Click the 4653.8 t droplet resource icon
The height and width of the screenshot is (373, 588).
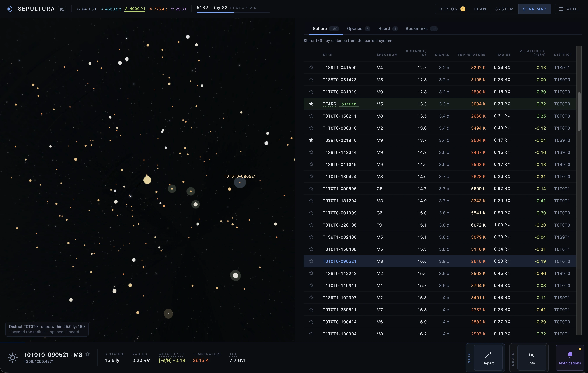point(102,9)
